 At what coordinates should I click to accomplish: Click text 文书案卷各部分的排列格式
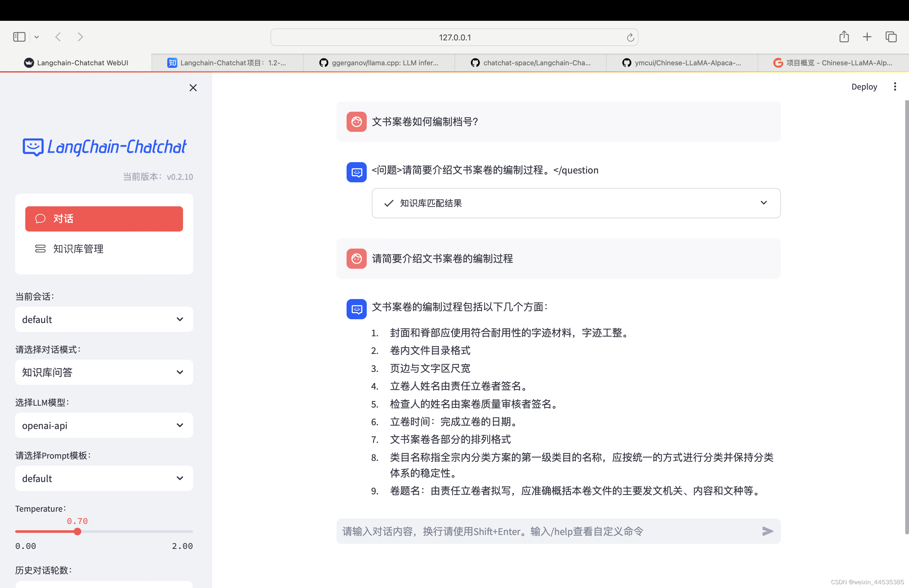coord(450,439)
